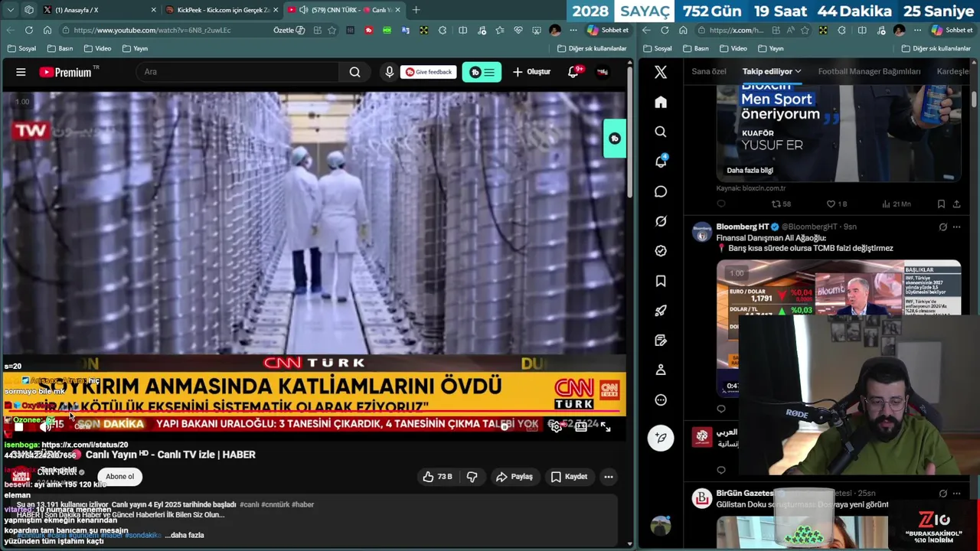980x551 pixels.
Task: Mute the CNN TÜRK tab audio icon
Action: [x=304, y=10]
